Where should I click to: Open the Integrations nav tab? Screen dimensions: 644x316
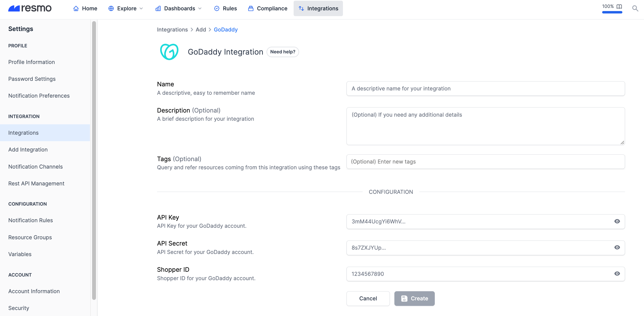pos(318,8)
